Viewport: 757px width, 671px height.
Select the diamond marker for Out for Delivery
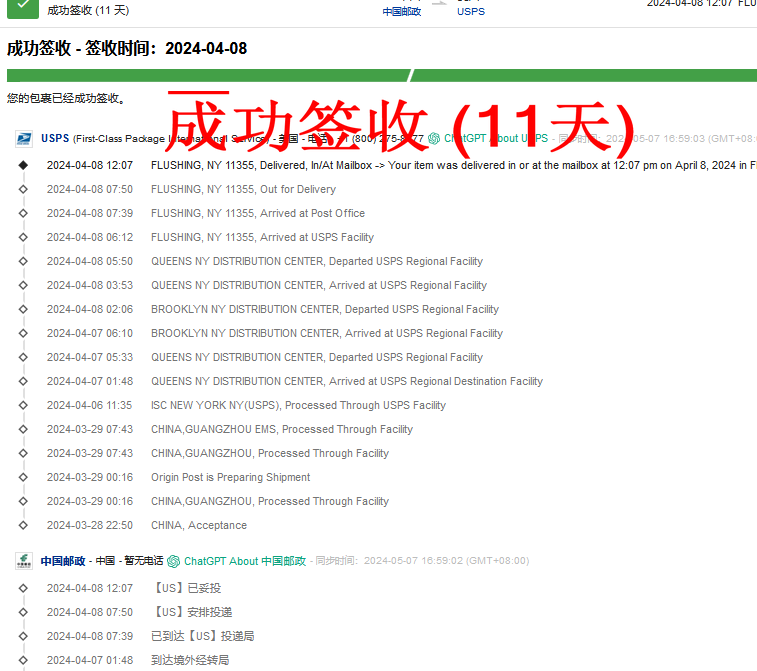23,189
